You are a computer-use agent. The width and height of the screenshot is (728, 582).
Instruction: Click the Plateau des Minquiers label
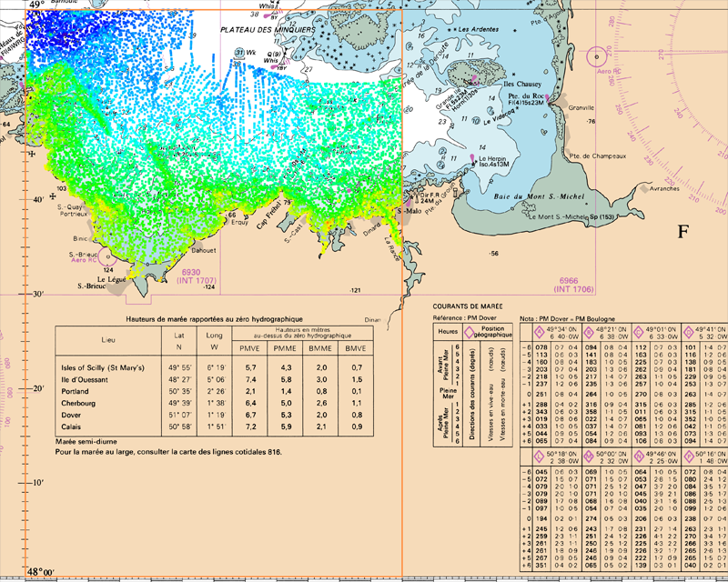click(x=268, y=30)
